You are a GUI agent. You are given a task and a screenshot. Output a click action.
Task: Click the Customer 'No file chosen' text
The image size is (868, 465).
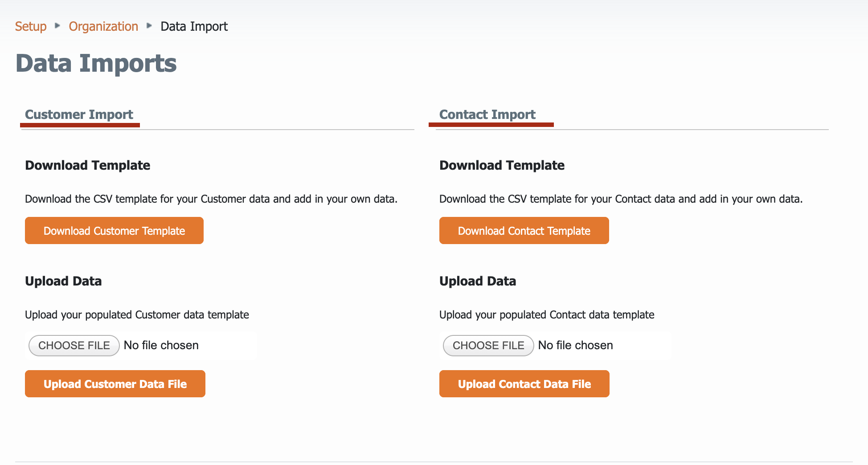(x=161, y=345)
